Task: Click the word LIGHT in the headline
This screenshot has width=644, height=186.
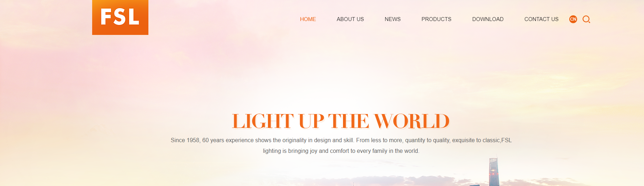Action: pos(263,121)
